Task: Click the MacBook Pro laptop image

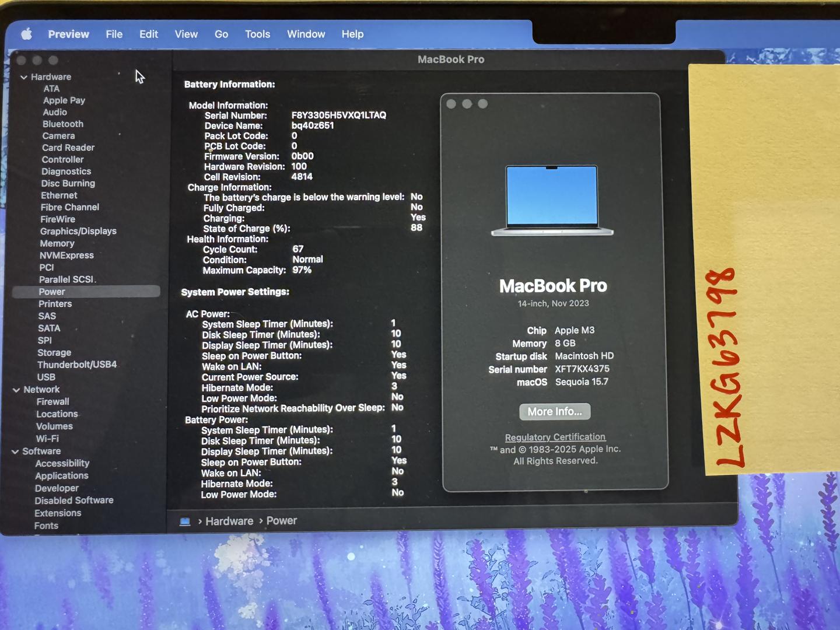Action: [552, 200]
